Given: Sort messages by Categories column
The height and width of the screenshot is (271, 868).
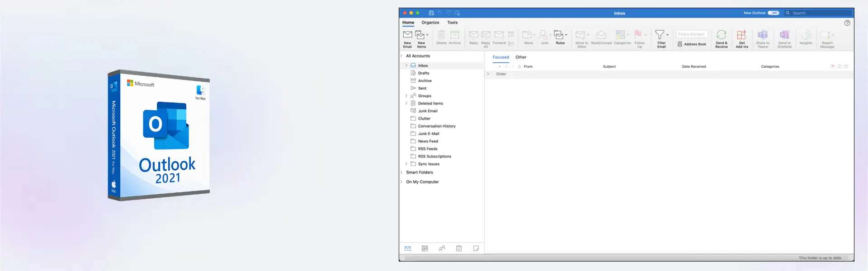Looking at the screenshot, I should (770, 66).
